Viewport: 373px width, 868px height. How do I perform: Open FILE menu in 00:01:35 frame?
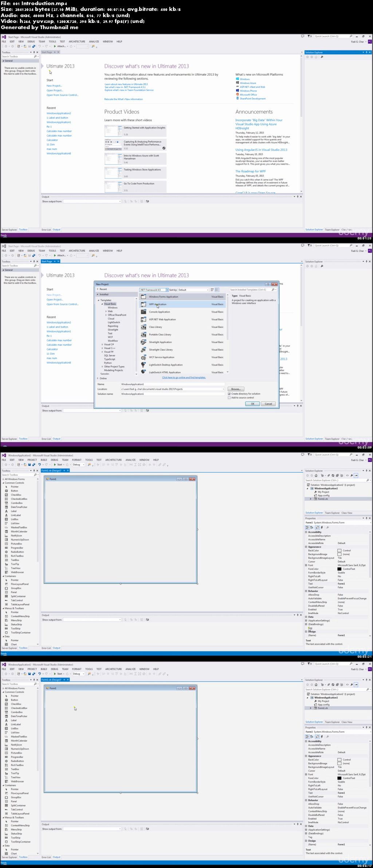[4, 41]
